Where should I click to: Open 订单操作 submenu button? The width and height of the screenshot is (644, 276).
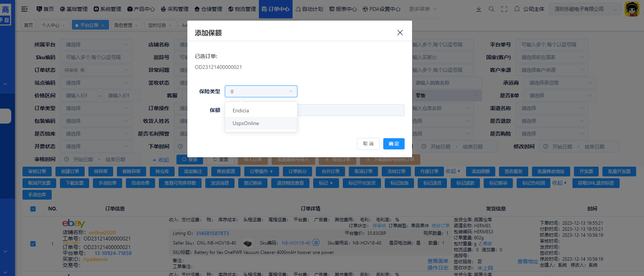(x=261, y=172)
